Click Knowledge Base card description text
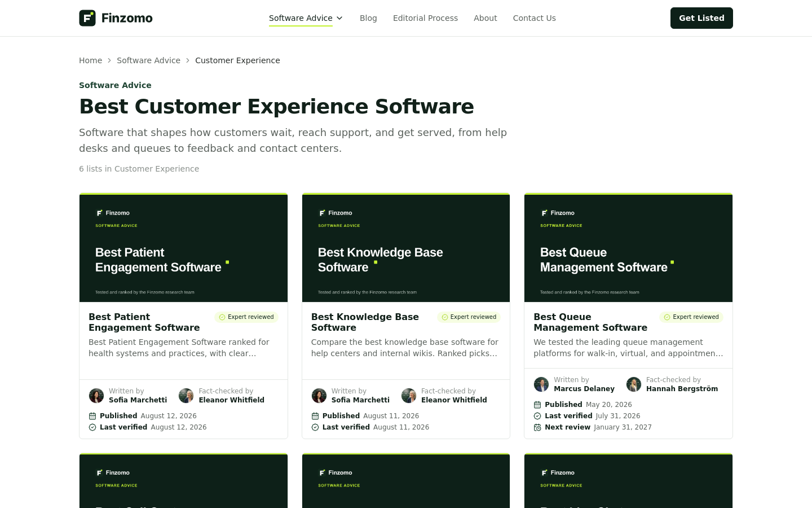The width and height of the screenshot is (812, 508). pyautogui.click(x=405, y=348)
